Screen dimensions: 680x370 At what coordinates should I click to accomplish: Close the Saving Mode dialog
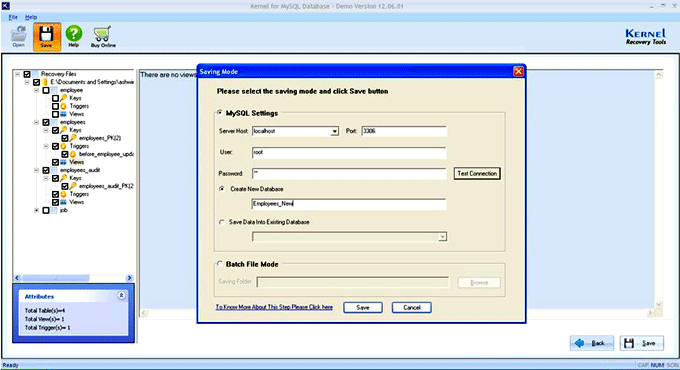click(518, 72)
